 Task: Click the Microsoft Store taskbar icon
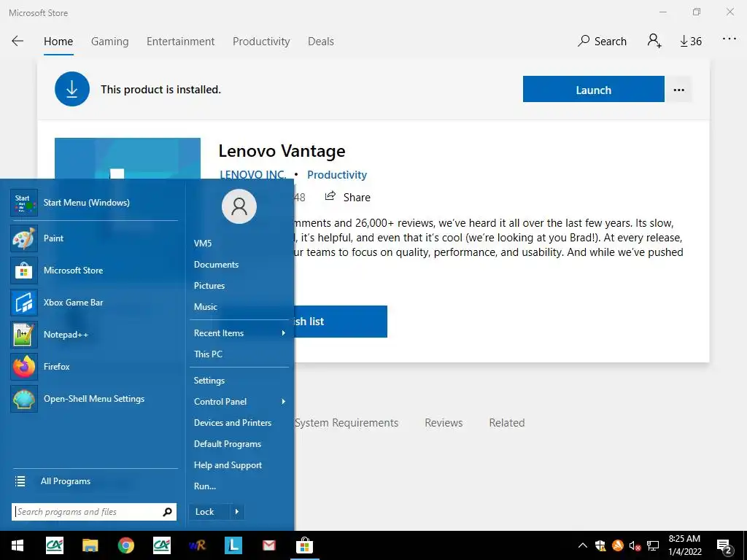pyautogui.click(x=304, y=545)
